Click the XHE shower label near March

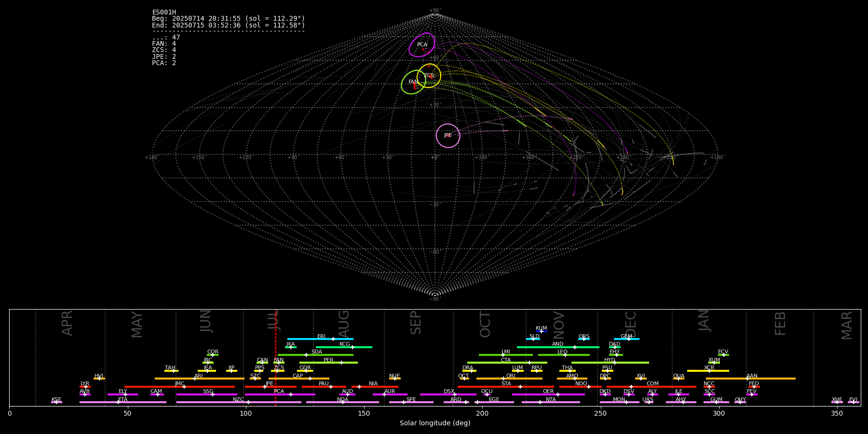[837, 399]
